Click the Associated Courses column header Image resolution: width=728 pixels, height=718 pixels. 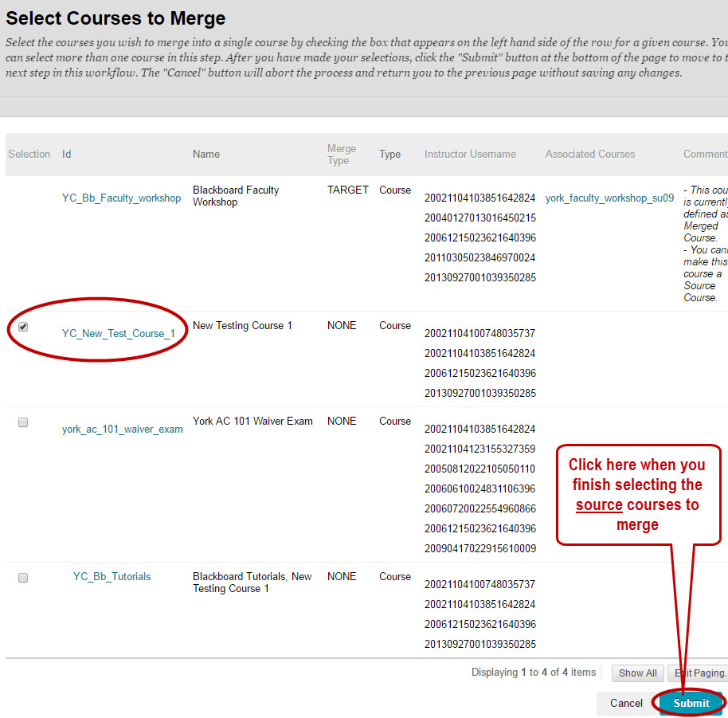tap(589, 154)
